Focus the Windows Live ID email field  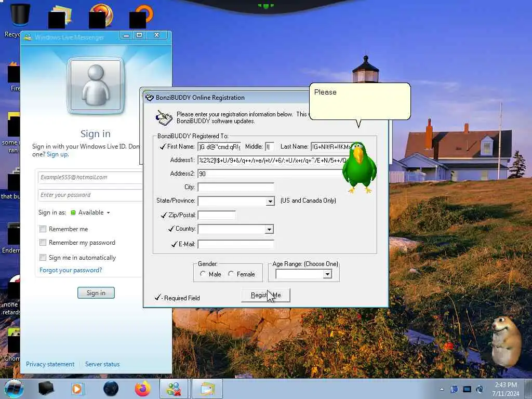pyautogui.click(x=90, y=178)
